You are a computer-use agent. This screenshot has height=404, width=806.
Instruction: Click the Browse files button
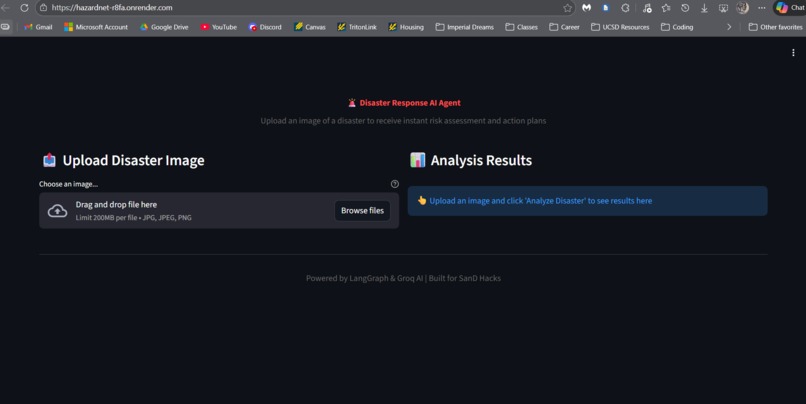362,211
